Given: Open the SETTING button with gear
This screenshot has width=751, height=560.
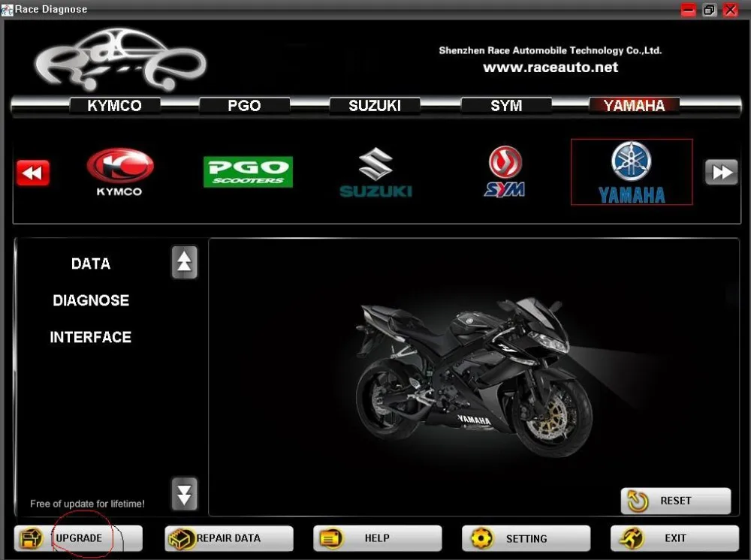Looking at the screenshot, I should [x=526, y=538].
